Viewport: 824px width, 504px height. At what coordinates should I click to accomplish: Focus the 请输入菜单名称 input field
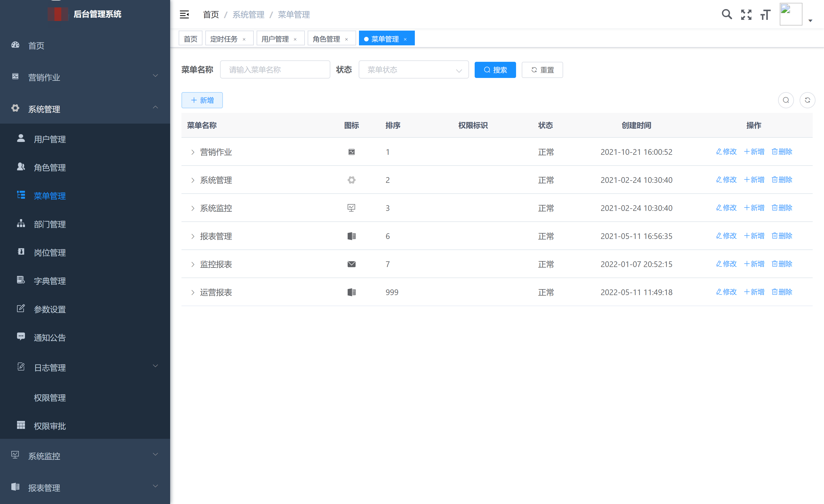pyautogui.click(x=275, y=69)
